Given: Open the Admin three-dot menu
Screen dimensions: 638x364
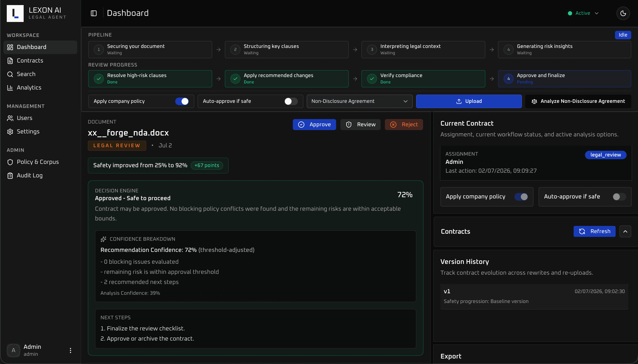Looking at the screenshot, I should (71, 350).
